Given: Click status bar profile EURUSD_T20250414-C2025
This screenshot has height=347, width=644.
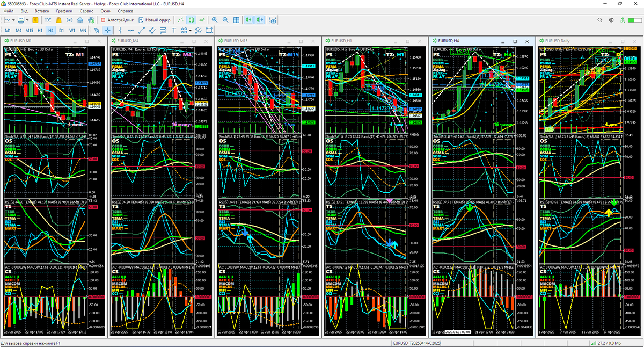Looking at the screenshot, I should pyautogui.click(x=417, y=343).
